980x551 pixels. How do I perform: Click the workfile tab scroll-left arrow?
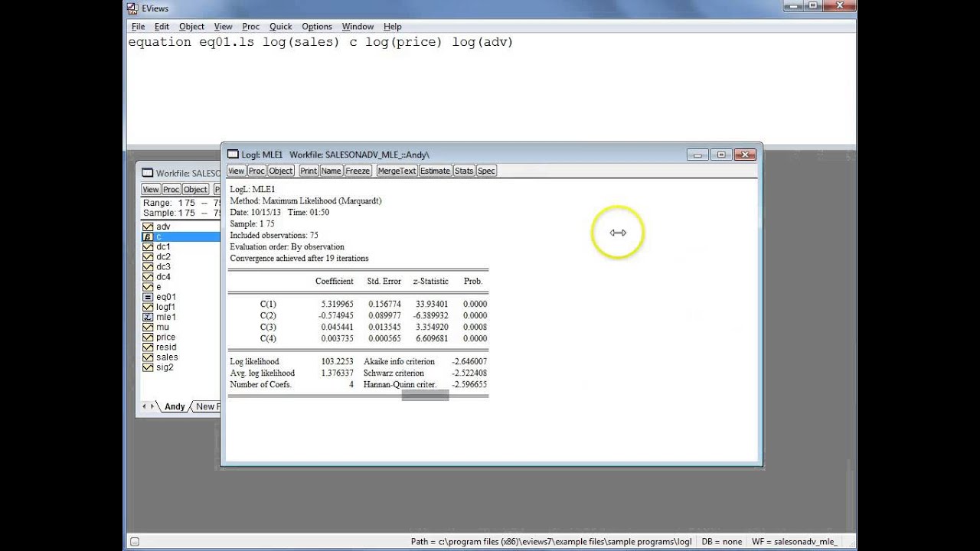(145, 406)
